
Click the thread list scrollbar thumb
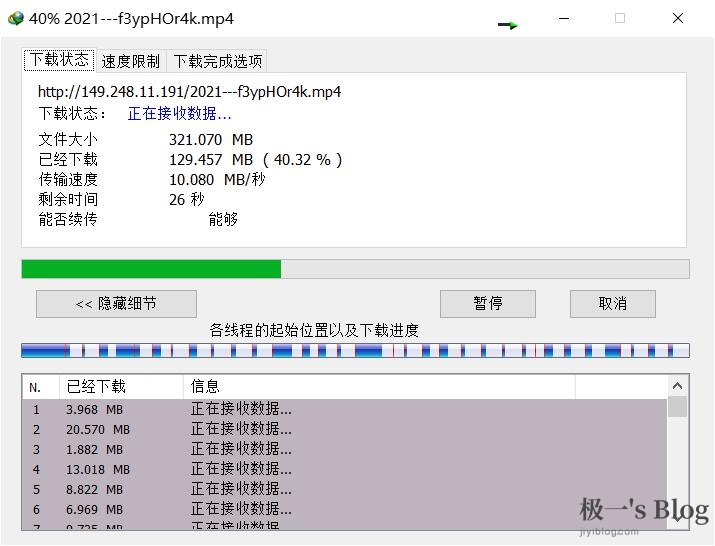(x=678, y=406)
